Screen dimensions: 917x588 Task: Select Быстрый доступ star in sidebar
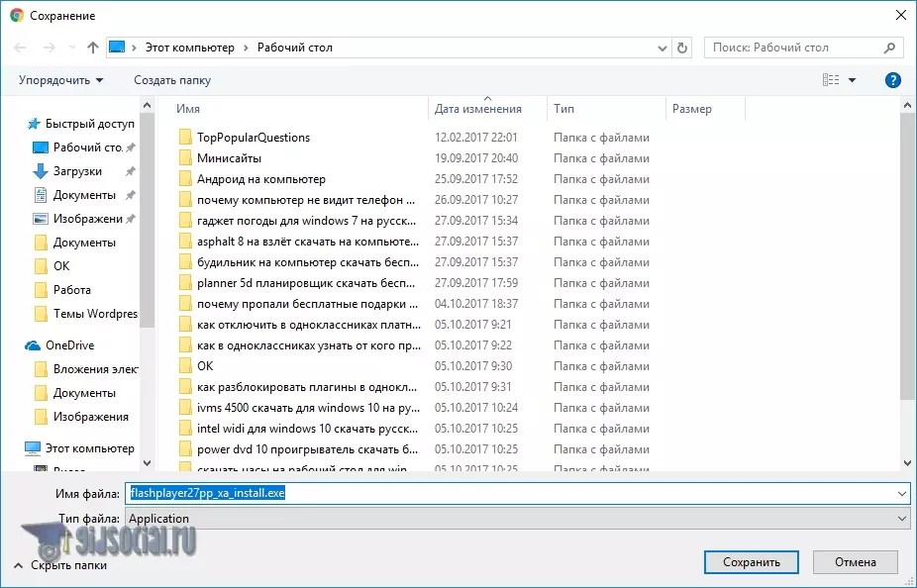[x=34, y=124]
